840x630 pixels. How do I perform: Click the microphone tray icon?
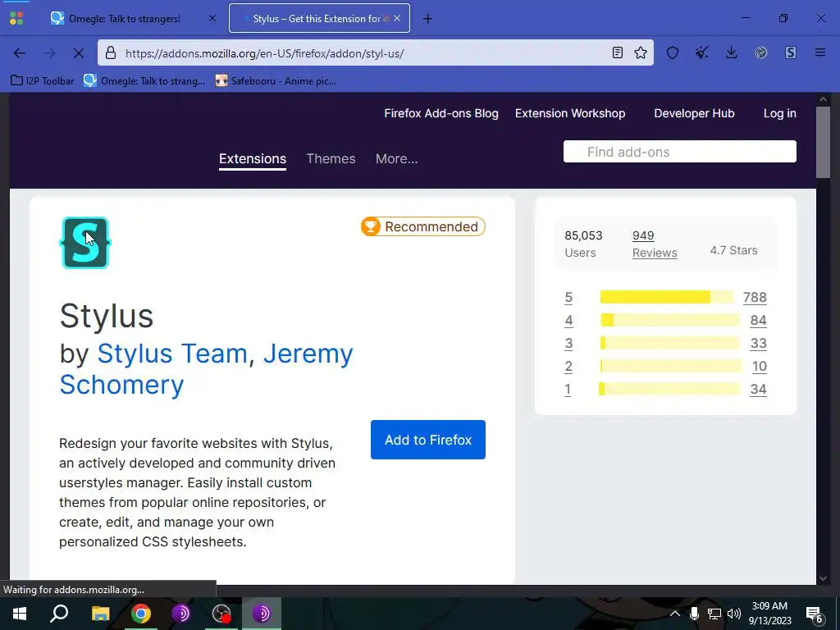[x=694, y=614]
